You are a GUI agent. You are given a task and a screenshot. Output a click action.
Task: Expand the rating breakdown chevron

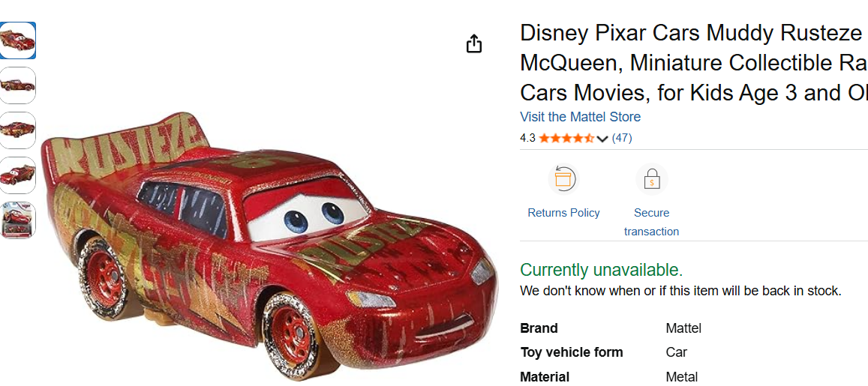point(602,139)
